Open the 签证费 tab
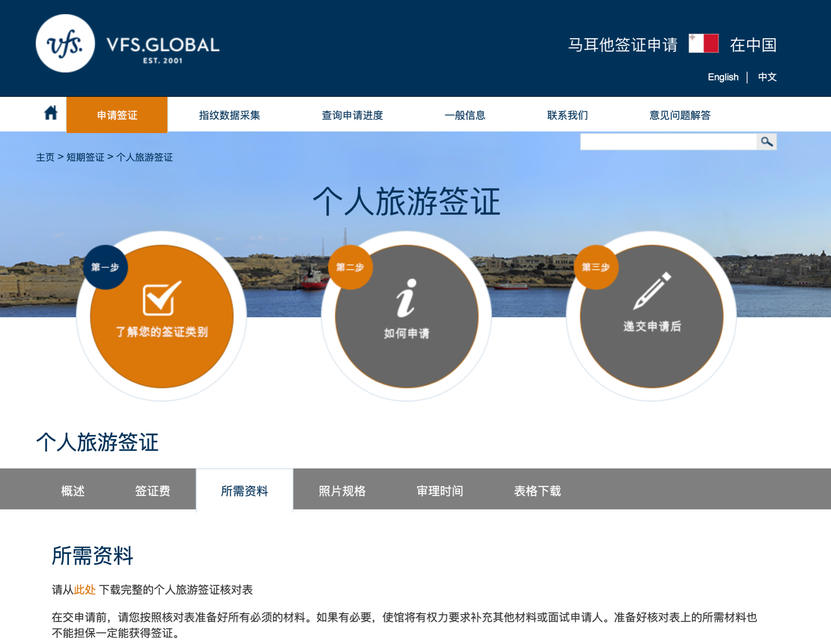The width and height of the screenshot is (831, 644). (x=153, y=491)
